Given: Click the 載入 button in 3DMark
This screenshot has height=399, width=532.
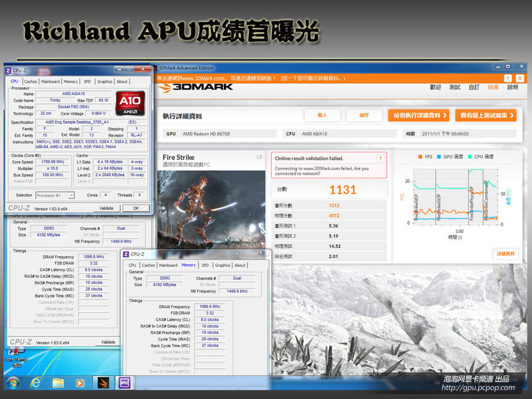Looking at the screenshot, I should (322, 115).
